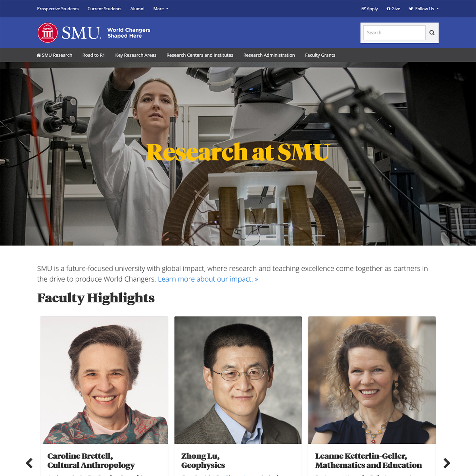This screenshot has height=476, width=476.
Task: Expand the More dropdown menu
Action: 161,9
